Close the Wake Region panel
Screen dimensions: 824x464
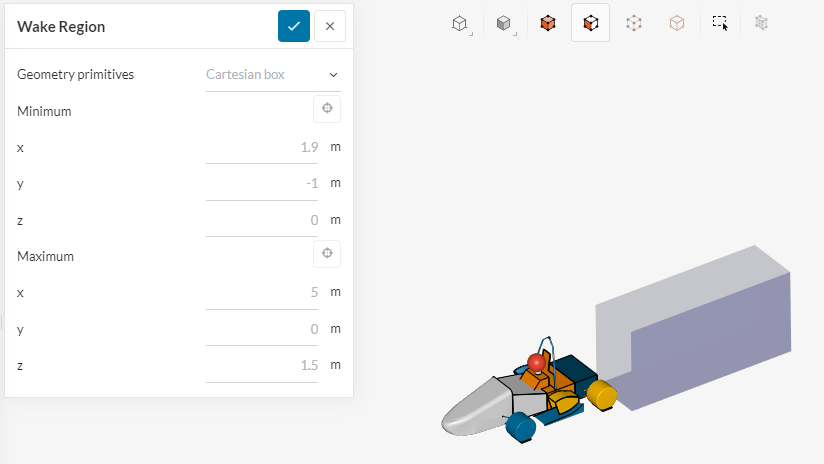330,26
